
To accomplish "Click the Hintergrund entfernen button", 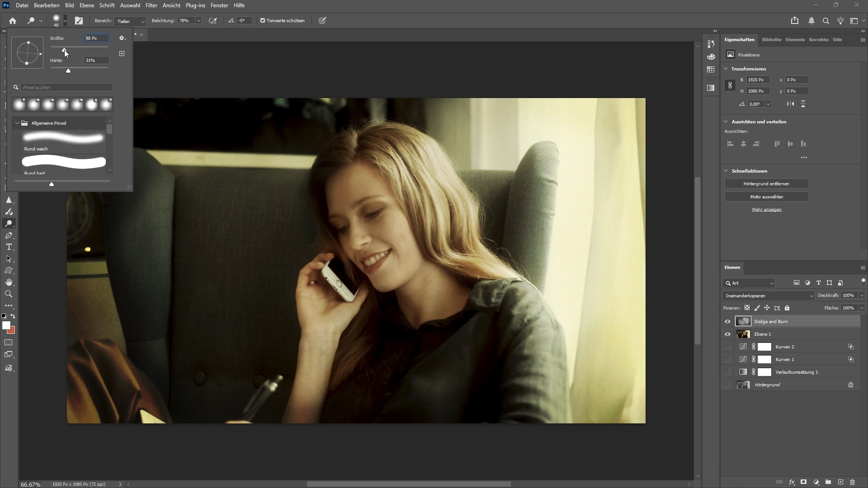I will click(x=766, y=184).
